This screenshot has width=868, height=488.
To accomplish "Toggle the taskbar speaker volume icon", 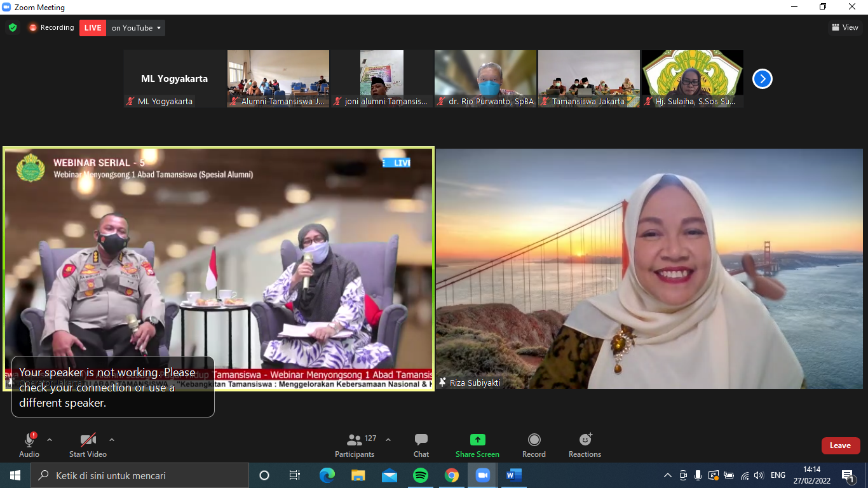I will (759, 475).
